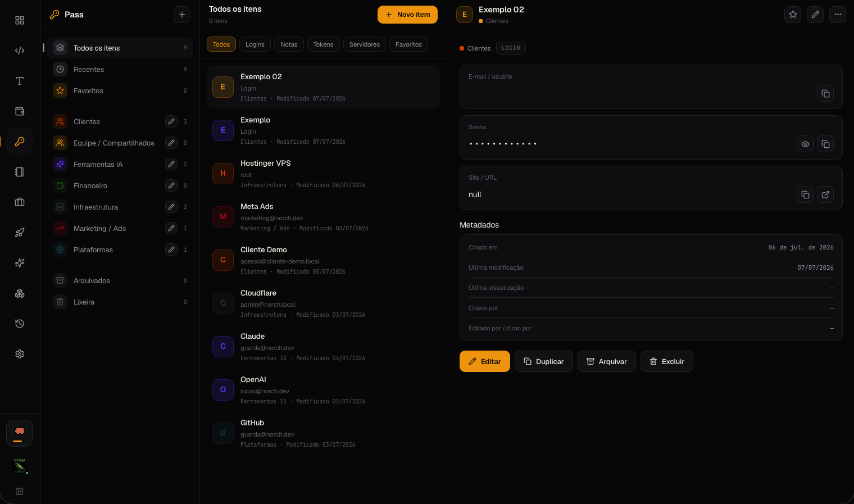Select the Hostinger VPS entry
The image size is (854, 504).
323,174
